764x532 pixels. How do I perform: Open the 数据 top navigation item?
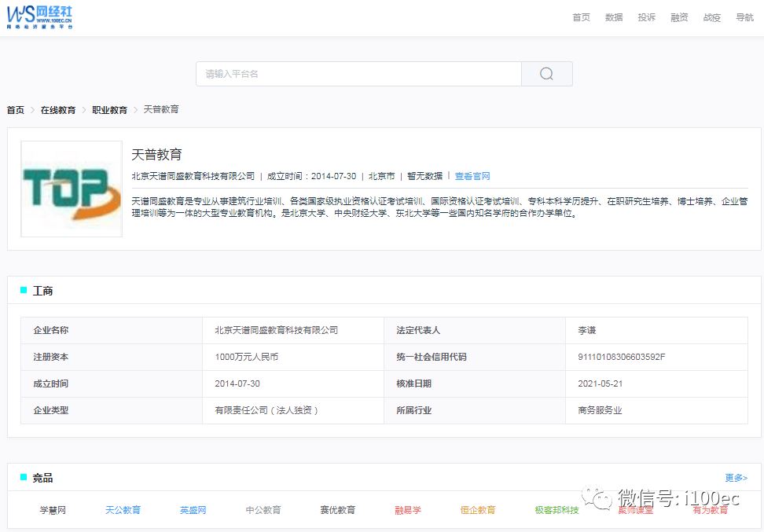614,17
